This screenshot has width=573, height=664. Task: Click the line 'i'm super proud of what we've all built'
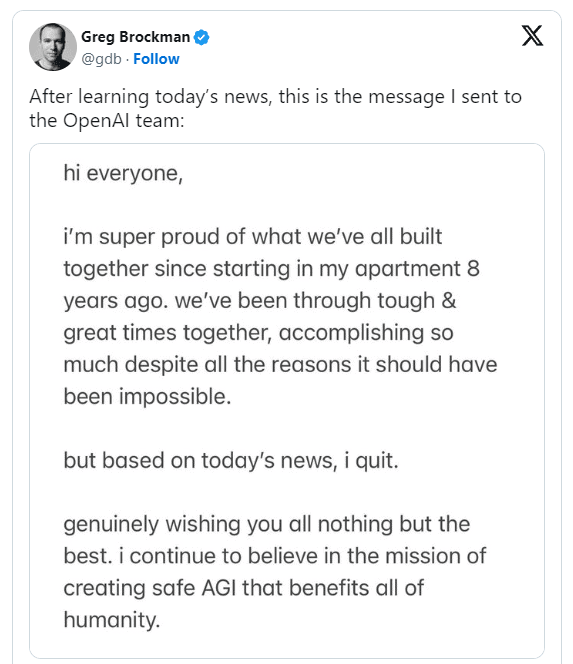[253, 237]
